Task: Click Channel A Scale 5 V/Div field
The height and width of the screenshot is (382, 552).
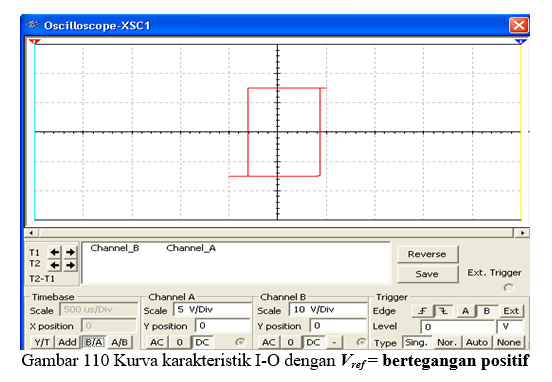Action: 212,309
